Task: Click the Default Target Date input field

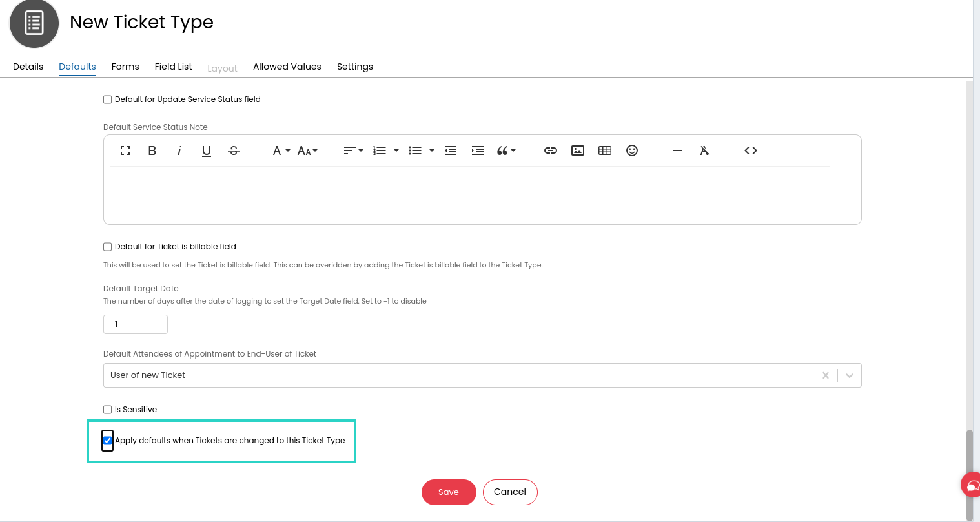Action: coord(136,324)
